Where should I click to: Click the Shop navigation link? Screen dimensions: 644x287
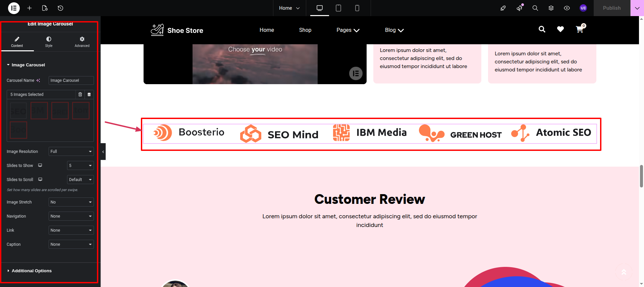click(305, 30)
